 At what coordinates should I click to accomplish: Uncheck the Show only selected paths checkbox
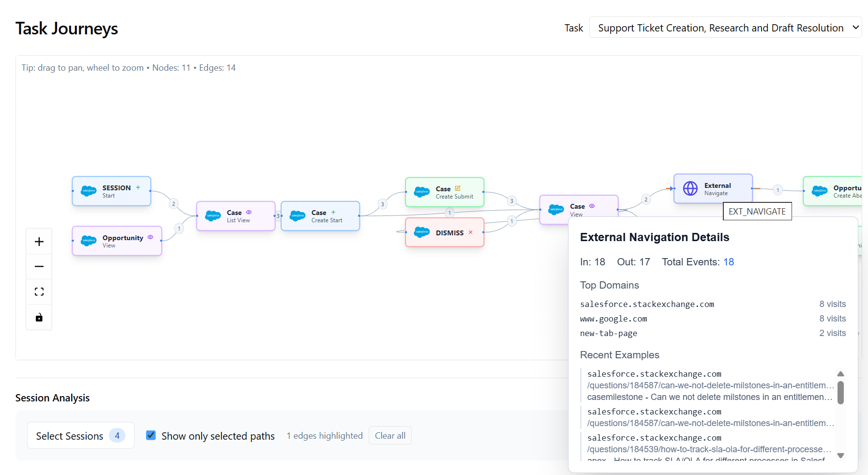[x=151, y=435]
